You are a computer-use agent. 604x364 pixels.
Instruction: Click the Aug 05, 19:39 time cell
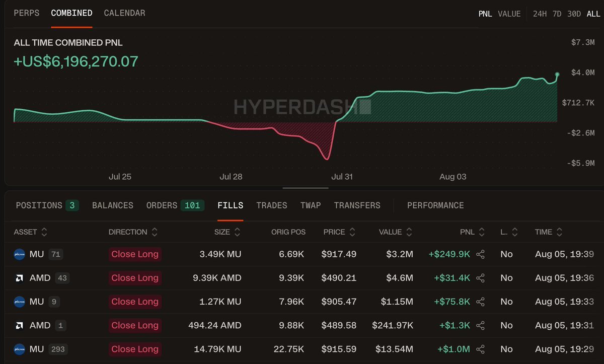tap(564, 254)
